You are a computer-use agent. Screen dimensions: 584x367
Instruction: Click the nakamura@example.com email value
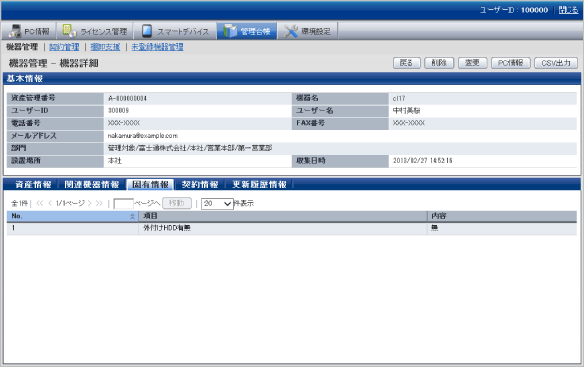143,136
